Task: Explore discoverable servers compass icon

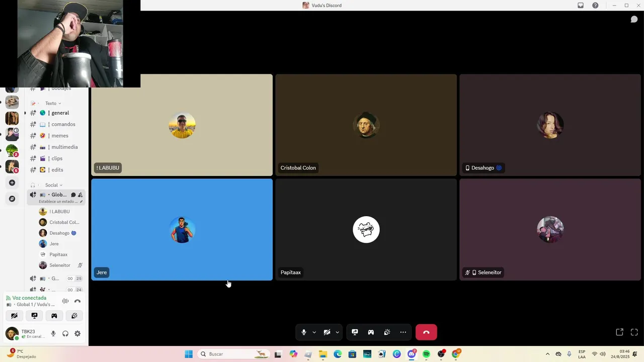Action: [x=12, y=199]
